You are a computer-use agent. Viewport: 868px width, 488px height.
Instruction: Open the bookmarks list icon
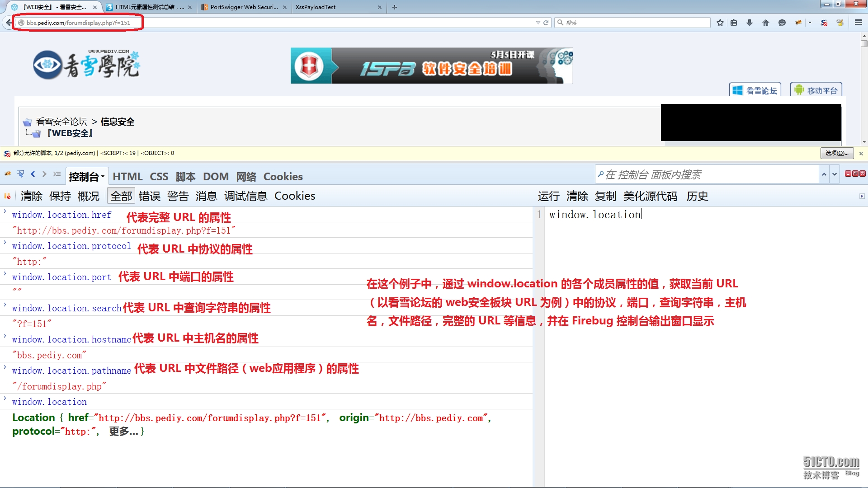point(734,23)
